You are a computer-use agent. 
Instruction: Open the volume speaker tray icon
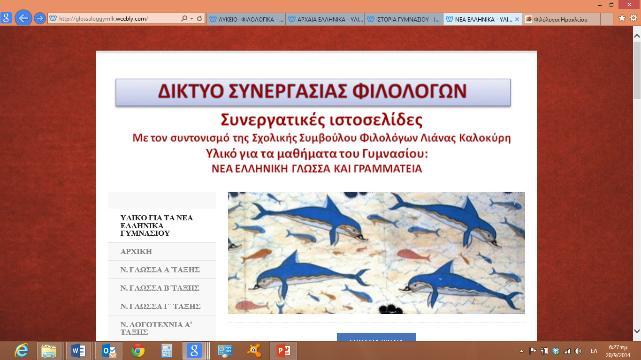578,351
